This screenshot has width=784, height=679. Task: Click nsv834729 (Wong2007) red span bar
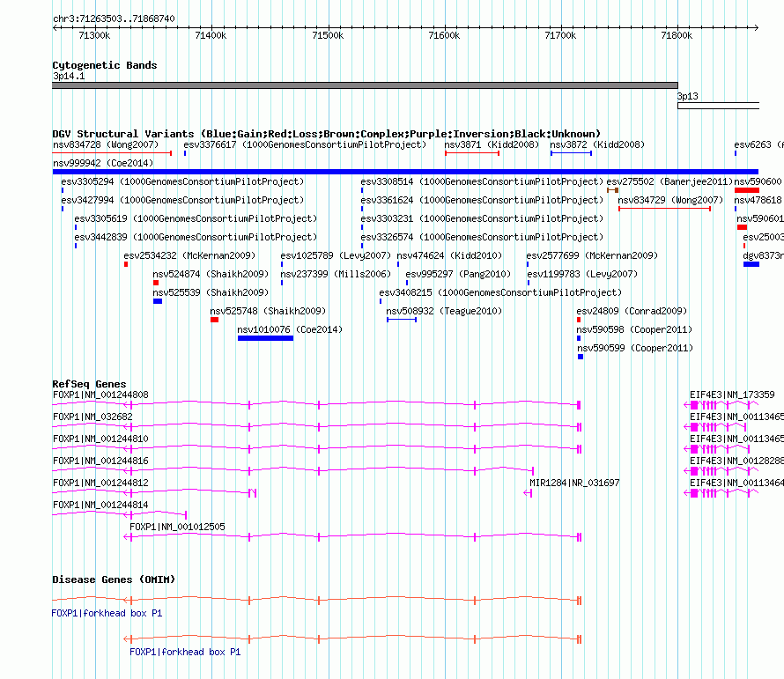664,209
